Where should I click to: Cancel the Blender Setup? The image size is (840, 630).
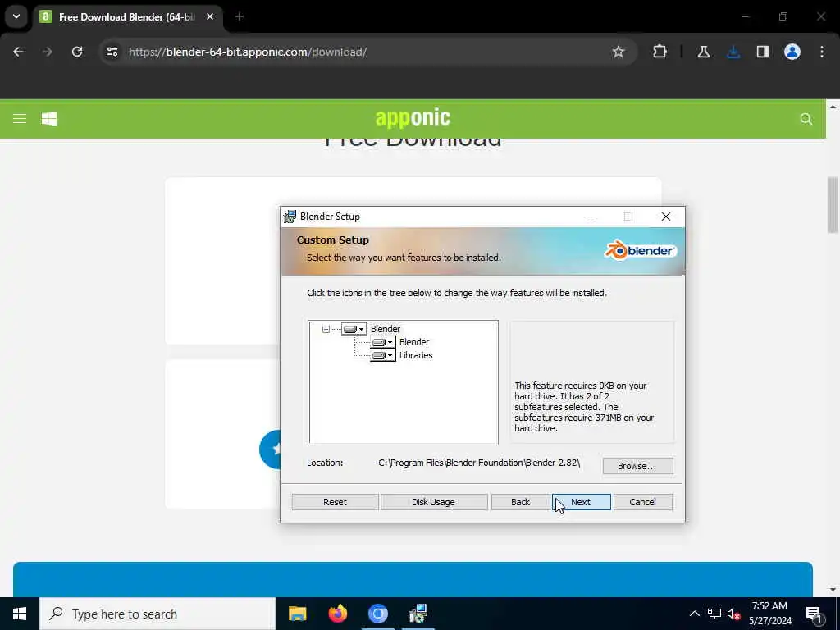(x=642, y=502)
